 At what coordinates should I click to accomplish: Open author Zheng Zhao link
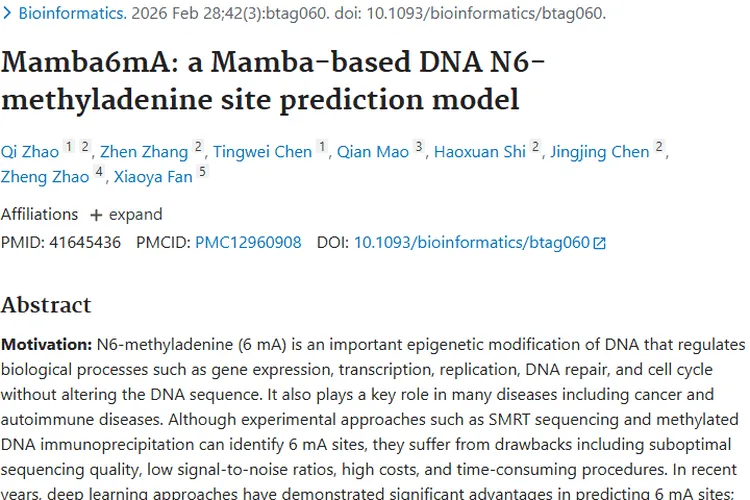(45, 177)
